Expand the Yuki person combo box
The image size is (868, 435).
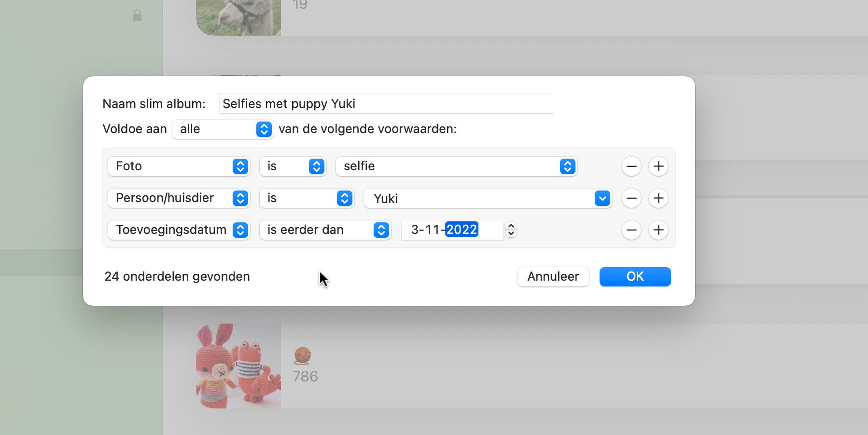[602, 198]
